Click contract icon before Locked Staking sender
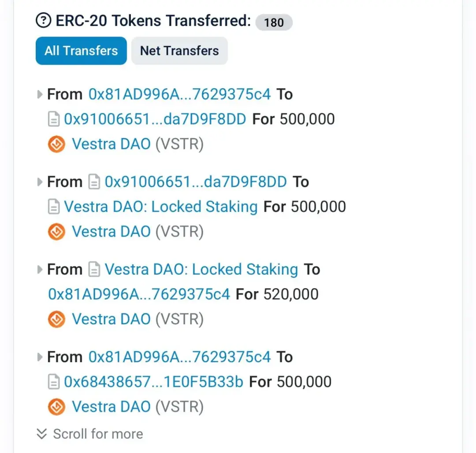Screen dimensions: 476x453 click(94, 270)
